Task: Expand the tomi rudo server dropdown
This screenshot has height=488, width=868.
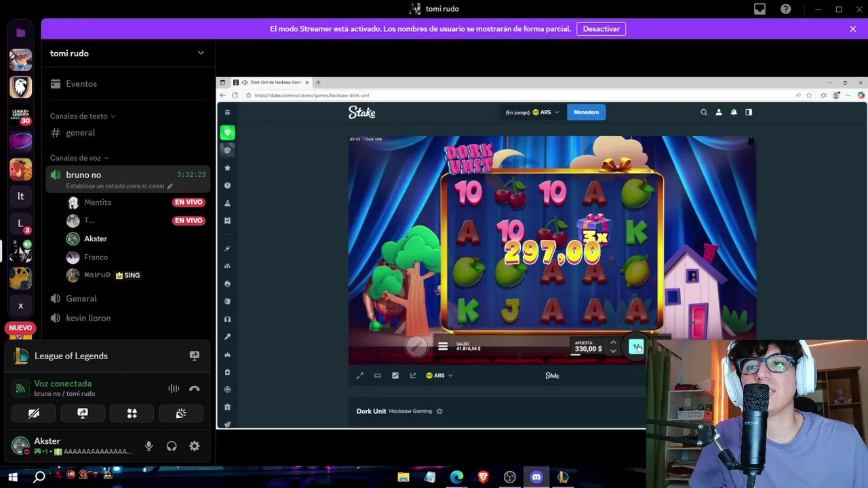Action: (x=201, y=53)
